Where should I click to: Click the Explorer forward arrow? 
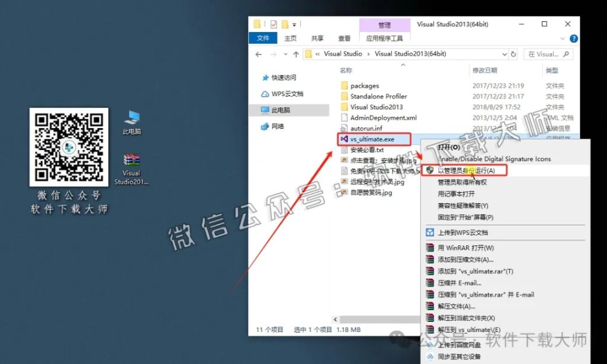(x=273, y=54)
